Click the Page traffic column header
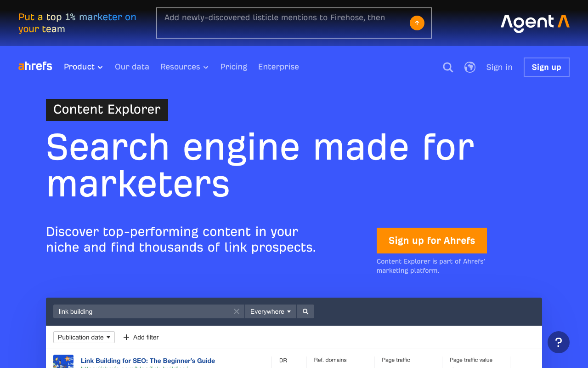 click(396, 360)
